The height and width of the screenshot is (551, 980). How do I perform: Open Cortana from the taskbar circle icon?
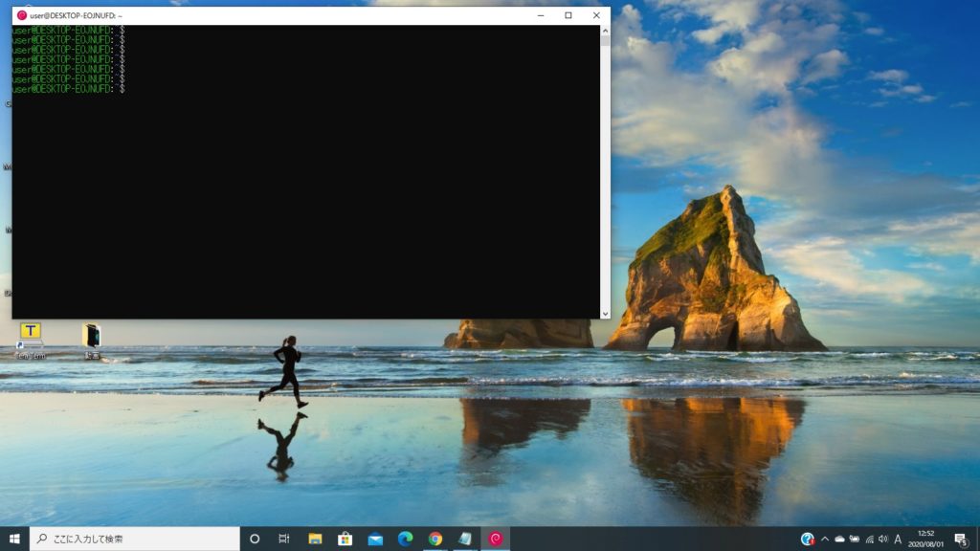pyautogui.click(x=255, y=539)
